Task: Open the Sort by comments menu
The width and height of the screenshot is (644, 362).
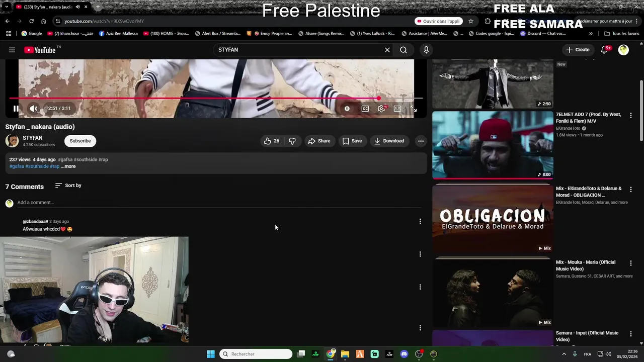Action: click(68, 186)
